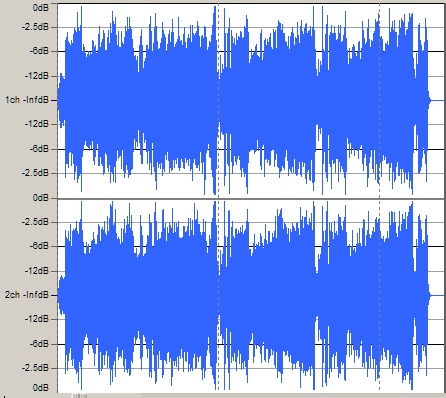Click the 1ch -InfdB channel label
446x398 pixels.
click(x=27, y=100)
